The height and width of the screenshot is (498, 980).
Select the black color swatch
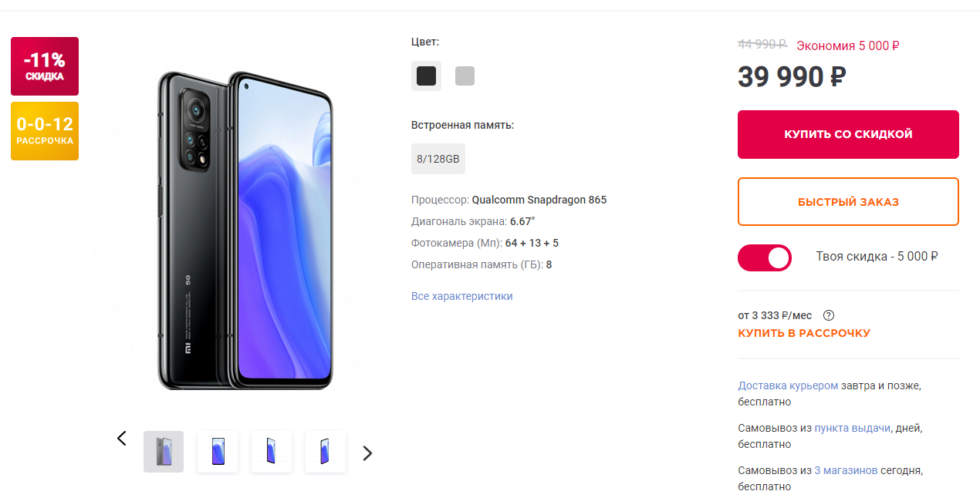(426, 76)
